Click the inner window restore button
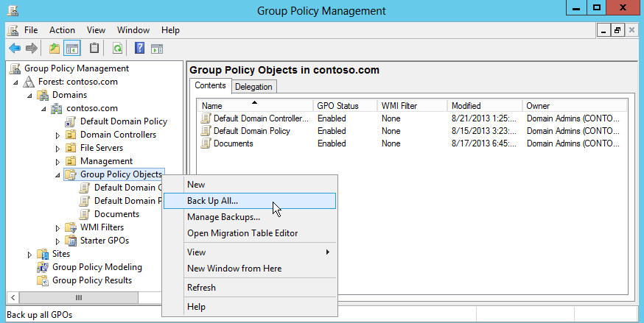Image resolution: width=644 pixels, height=323 pixels. click(x=617, y=30)
